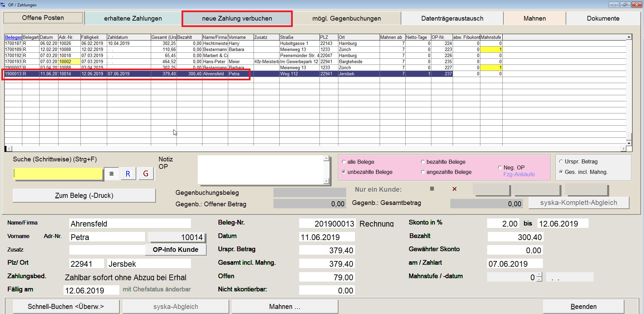Switch to the Dokumente tab

(603, 19)
